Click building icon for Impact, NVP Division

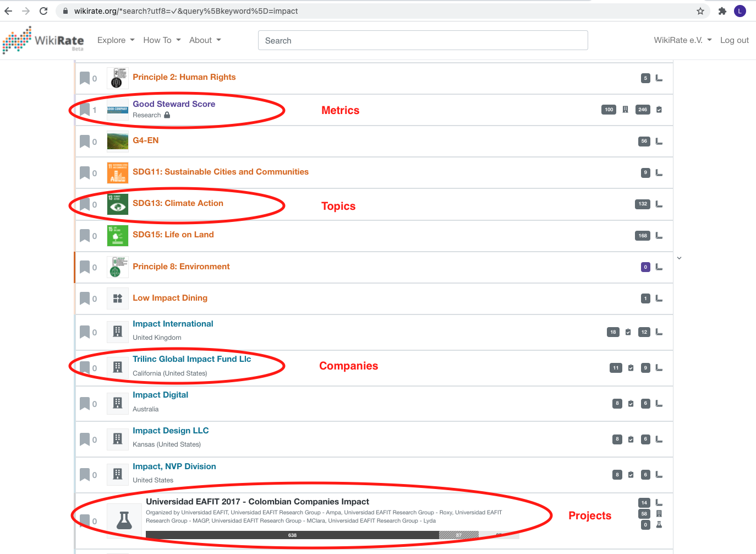click(117, 475)
